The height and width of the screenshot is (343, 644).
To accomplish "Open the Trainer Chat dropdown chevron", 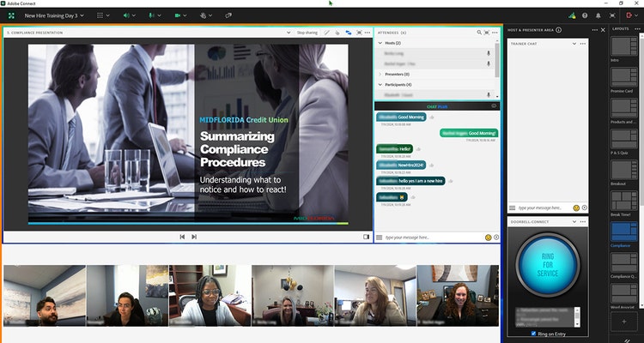I will click(x=574, y=44).
